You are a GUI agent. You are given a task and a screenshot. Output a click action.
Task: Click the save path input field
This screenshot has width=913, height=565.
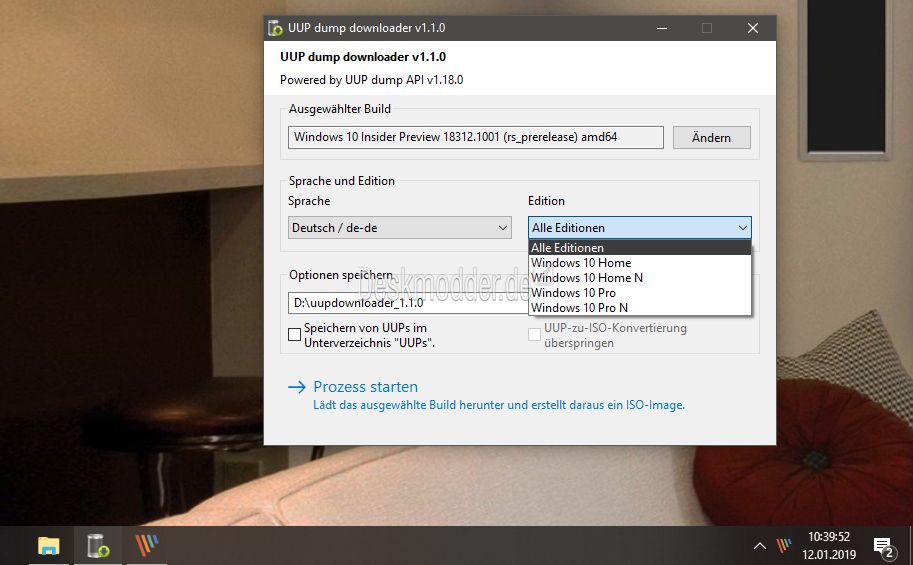(x=408, y=303)
